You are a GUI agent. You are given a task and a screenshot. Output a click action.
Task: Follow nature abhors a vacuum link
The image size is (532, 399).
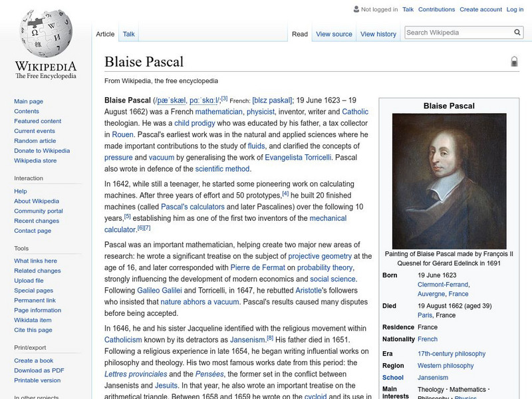pos(199,302)
